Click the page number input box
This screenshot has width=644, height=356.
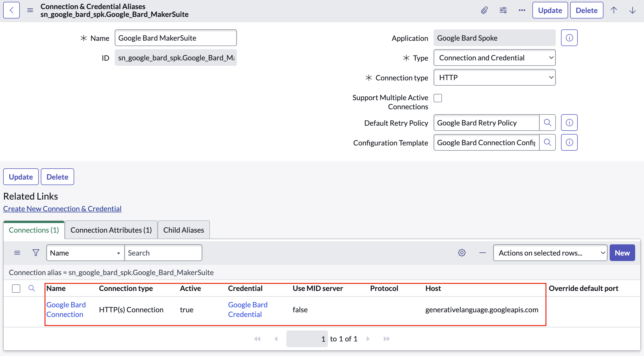point(307,339)
